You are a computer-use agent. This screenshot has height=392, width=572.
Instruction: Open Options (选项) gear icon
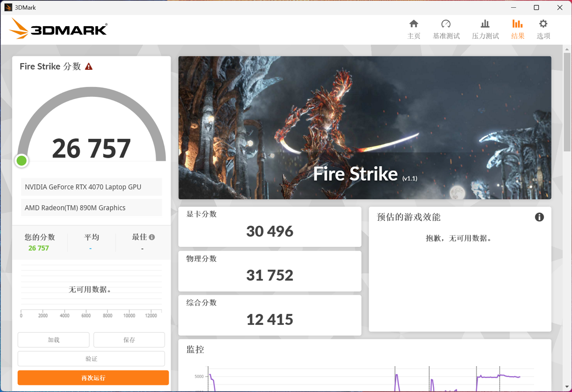click(543, 24)
